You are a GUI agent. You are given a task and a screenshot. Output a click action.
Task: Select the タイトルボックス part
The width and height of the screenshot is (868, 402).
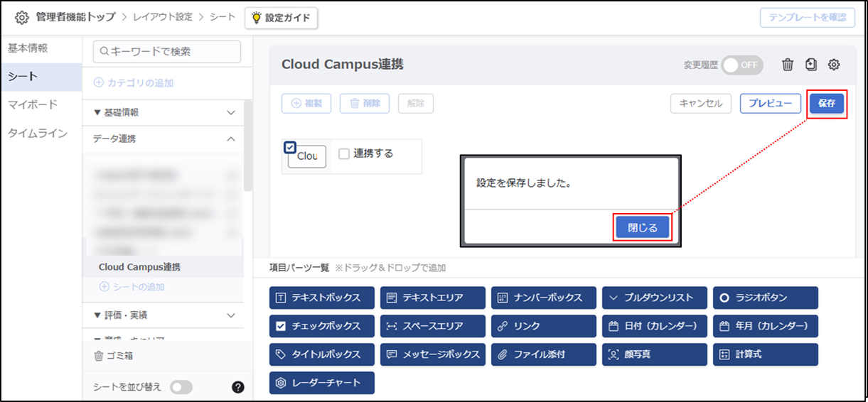[x=322, y=354]
